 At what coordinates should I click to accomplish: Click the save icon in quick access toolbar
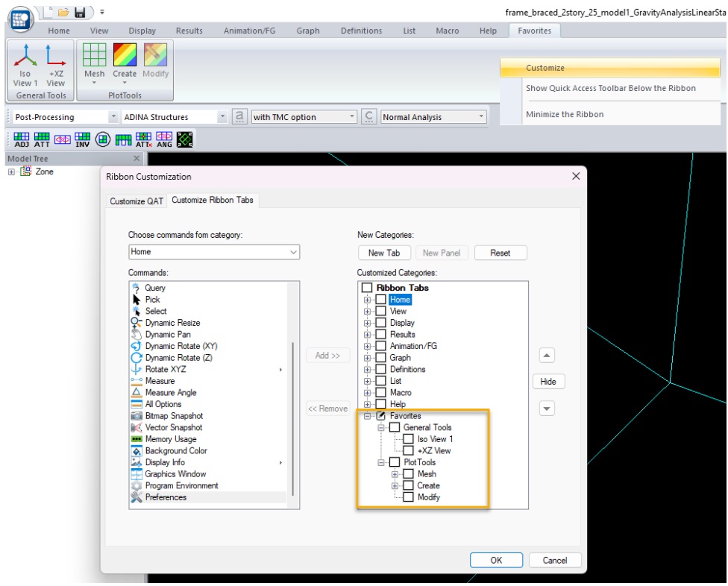point(80,13)
